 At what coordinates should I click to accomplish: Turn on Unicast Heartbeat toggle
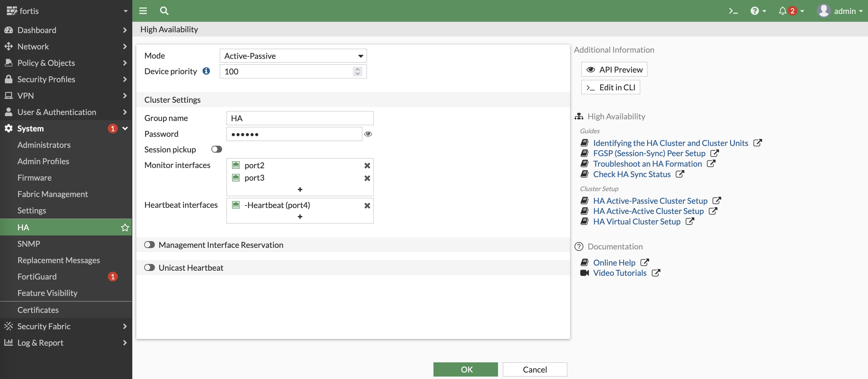coord(149,267)
